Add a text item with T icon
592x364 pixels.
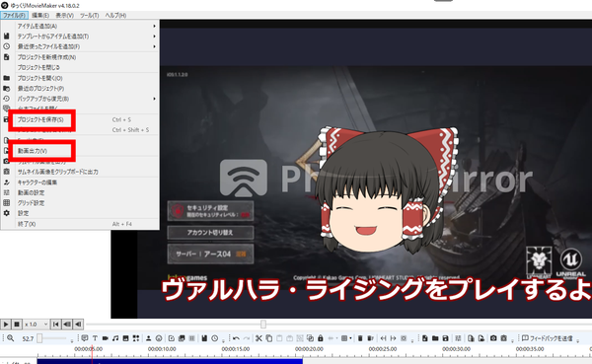[x=95, y=338]
